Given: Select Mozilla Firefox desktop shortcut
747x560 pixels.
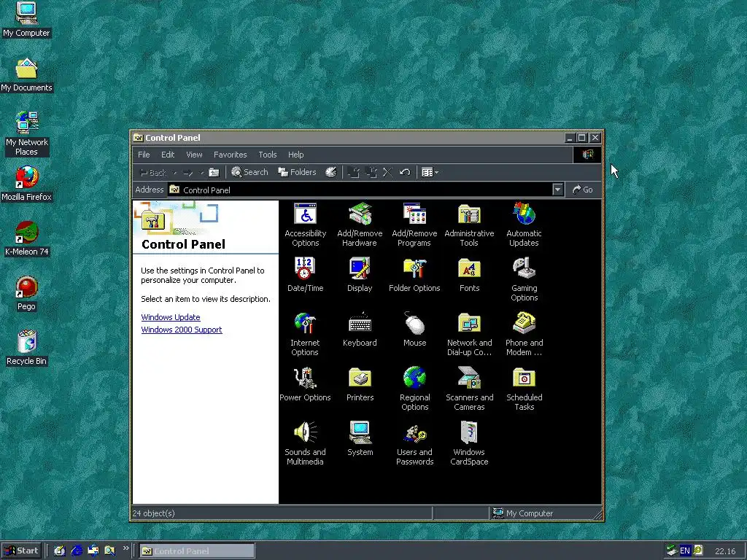Looking at the screenshot, I should 26,184.
